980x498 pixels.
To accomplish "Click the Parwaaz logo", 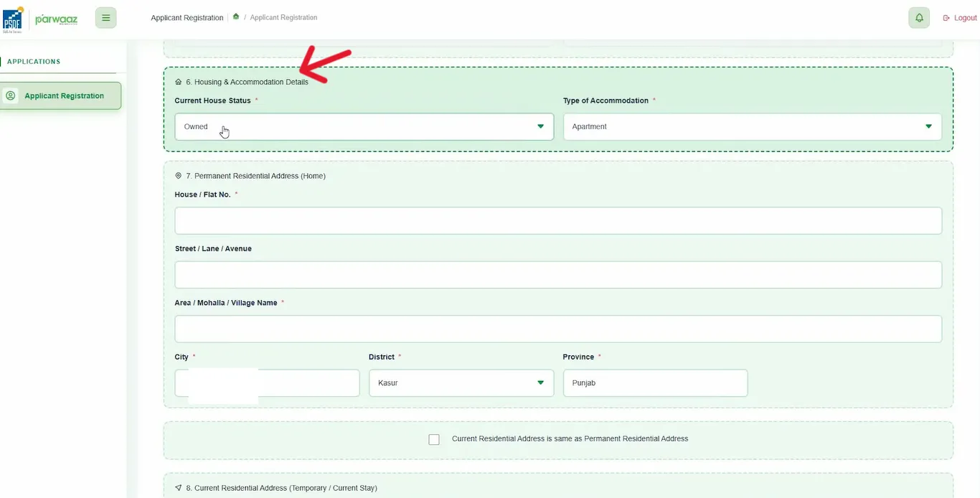I will pyautogui.click(x=56, y=19).
